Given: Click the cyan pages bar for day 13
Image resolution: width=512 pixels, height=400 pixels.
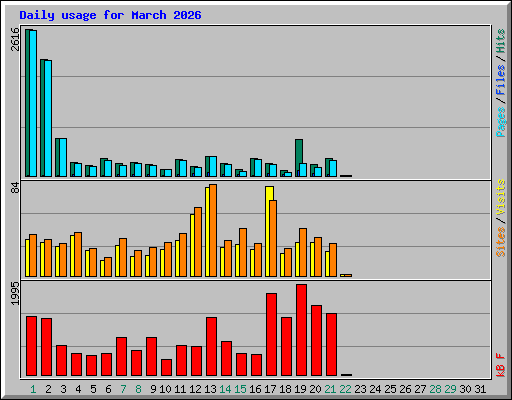Looking at the screenshot, I should pos(213,166).
